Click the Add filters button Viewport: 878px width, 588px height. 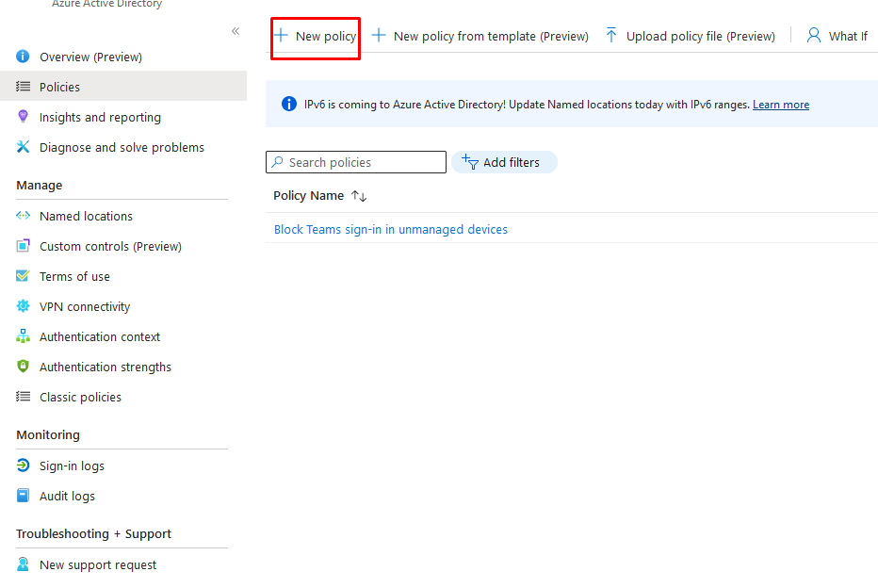[504, 162]
